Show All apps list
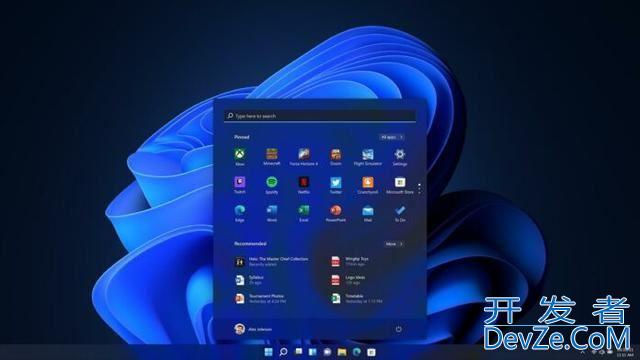The width and height of the screenshot is (640, 360). (x=391, y=137)
